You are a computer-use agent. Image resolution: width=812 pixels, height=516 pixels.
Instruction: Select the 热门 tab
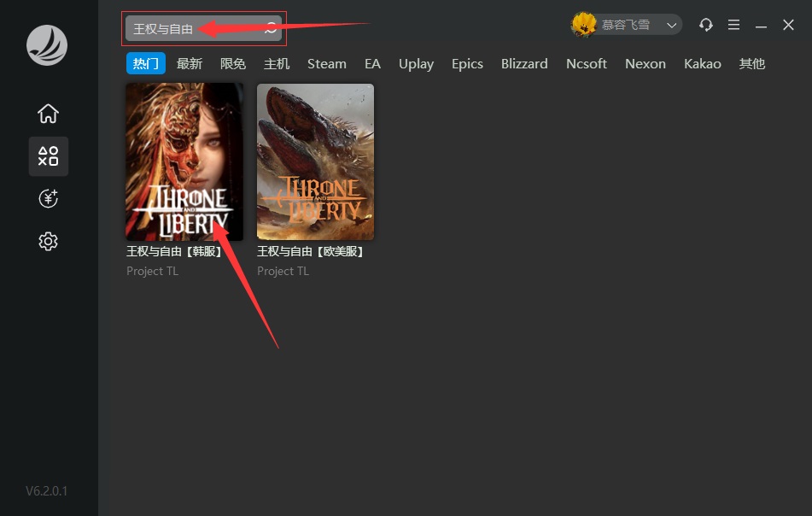point(145,63)
